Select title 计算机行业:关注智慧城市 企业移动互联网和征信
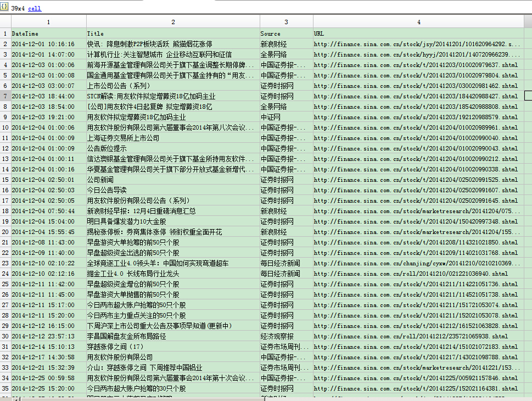Image resolution: width=532 pixels, height=401 pixels. [x=173, y=54]
